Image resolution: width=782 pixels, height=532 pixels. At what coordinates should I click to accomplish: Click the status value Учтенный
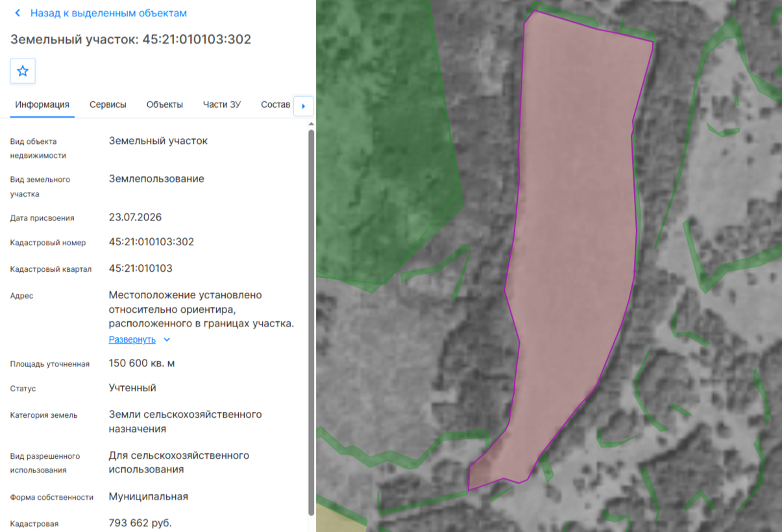(132, 388)
